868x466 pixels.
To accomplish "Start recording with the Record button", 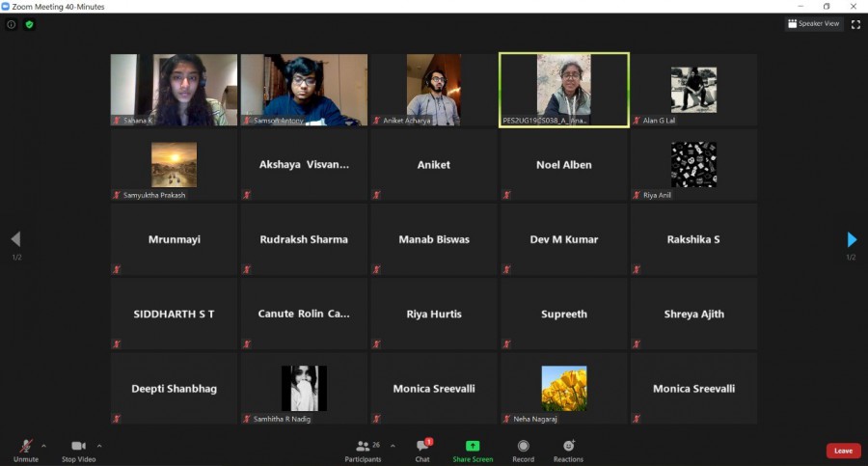I will [523, 449].
